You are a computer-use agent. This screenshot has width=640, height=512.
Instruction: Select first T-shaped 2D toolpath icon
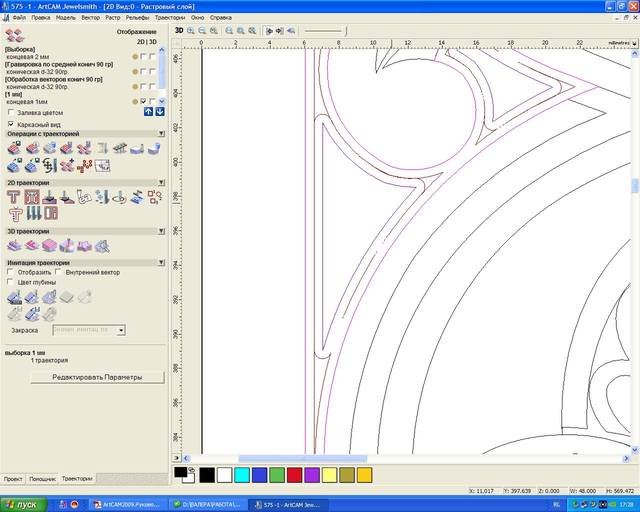[14, 198]
